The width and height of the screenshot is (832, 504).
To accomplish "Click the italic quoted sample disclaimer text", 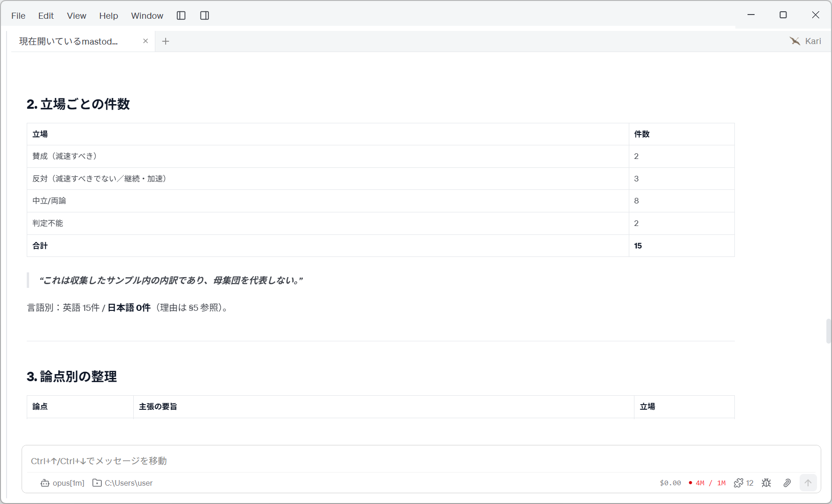I will click(171, 280).
